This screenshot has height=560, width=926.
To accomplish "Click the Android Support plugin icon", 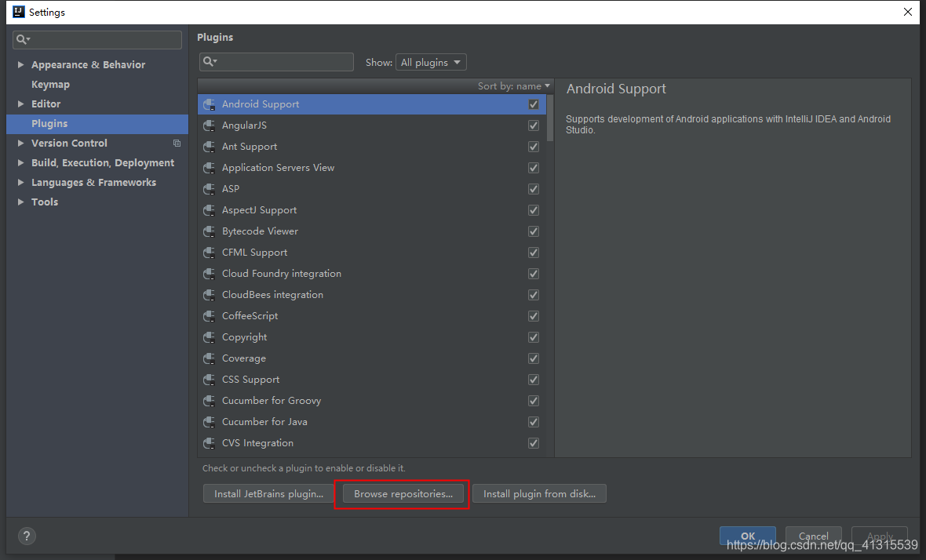I will 209,104.
